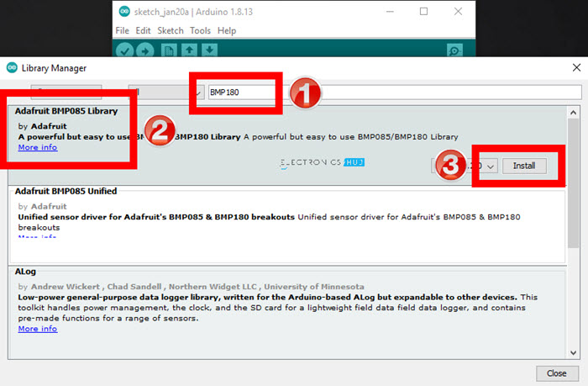Viewport: 588px width, 386px height.
Task: Click the Save sketch down-arrow icon
Action: [210, 50]
